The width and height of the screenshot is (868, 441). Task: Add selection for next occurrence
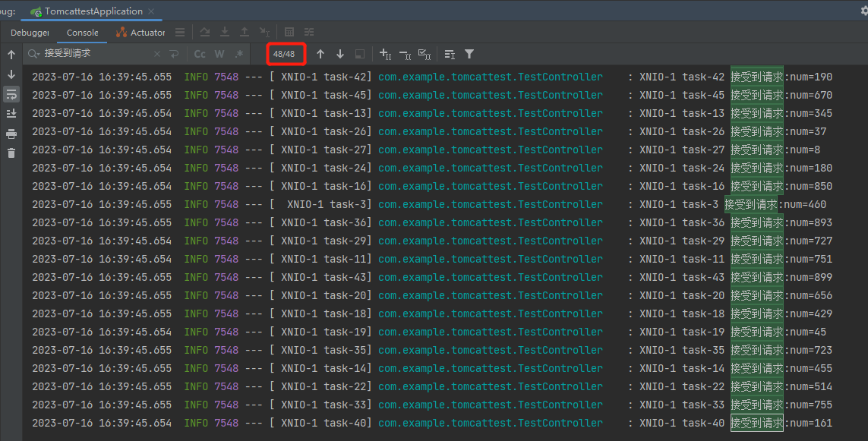point(385,54)
